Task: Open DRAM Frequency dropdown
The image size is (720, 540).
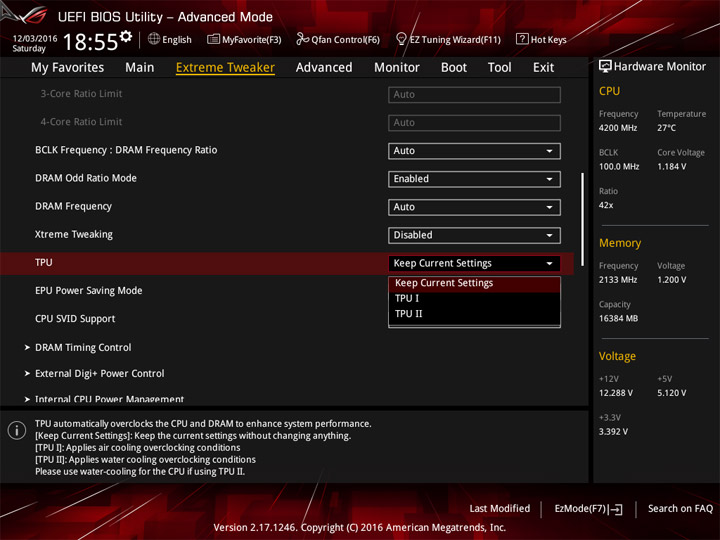Action: [x=474, y=207]
